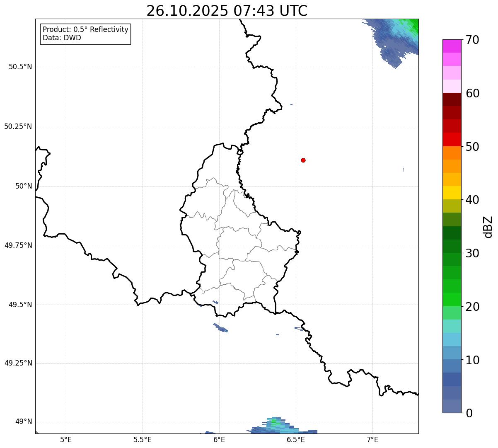Click the red station marker dot
Image resolution: width=498 pixels, height=448 pixels.
coord(303,160)
